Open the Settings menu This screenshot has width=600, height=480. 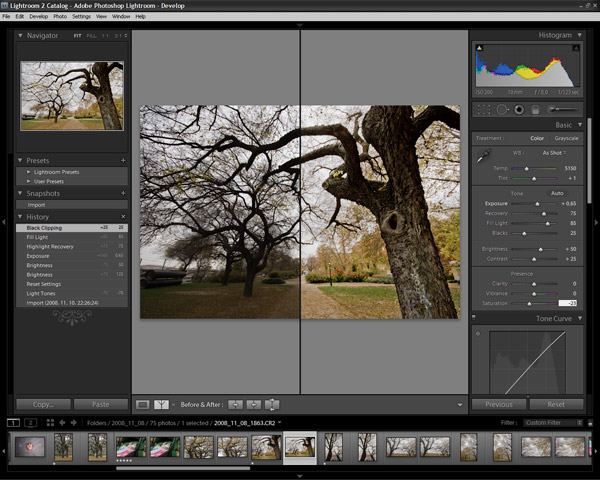pos(82,16)
